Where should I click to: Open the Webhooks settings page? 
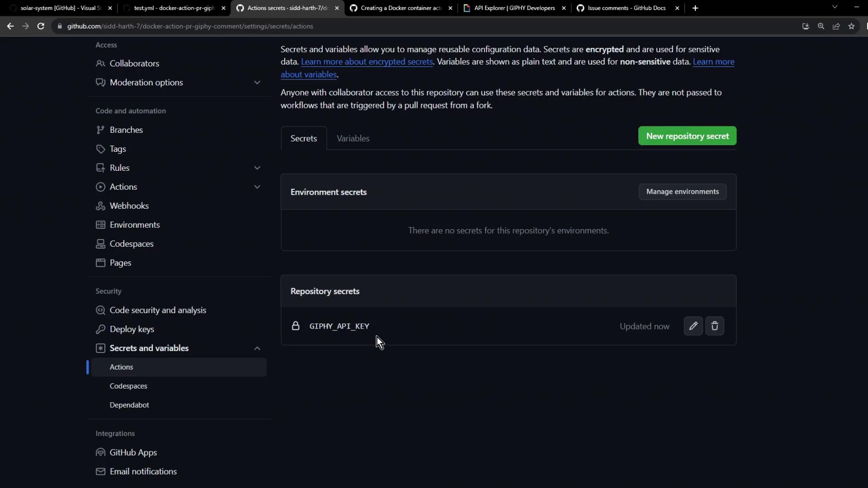coord(129,206)
